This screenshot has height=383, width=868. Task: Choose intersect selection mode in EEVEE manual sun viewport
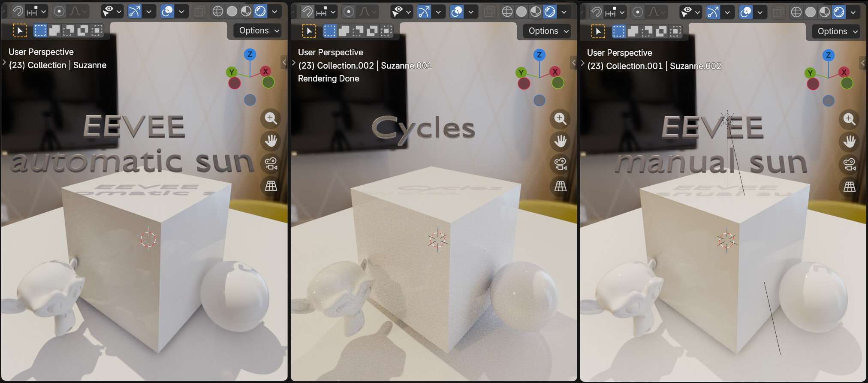click(x=675, y=31)
